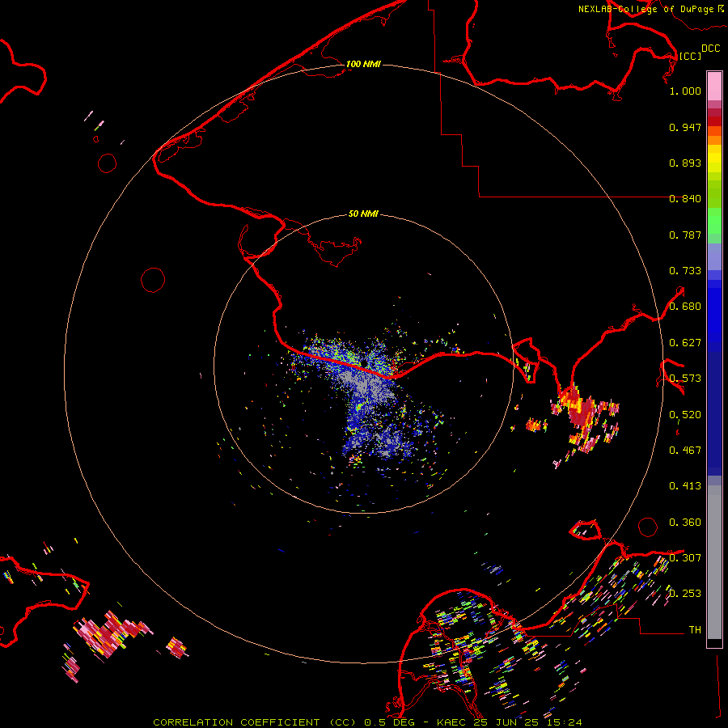Image resolution: width=728 pixels, height=728 pixels.
Task: Click the 0.680 scale value
Action: (685, 307)
